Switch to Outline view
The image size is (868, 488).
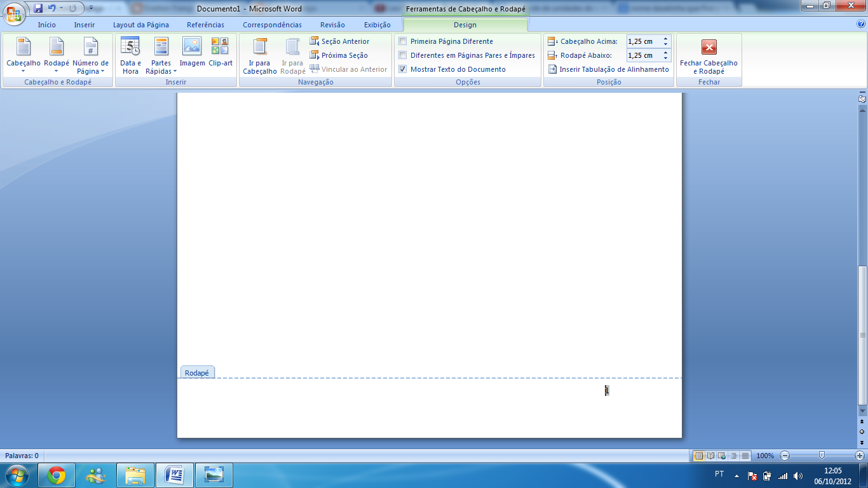click(x=733, y=456)
